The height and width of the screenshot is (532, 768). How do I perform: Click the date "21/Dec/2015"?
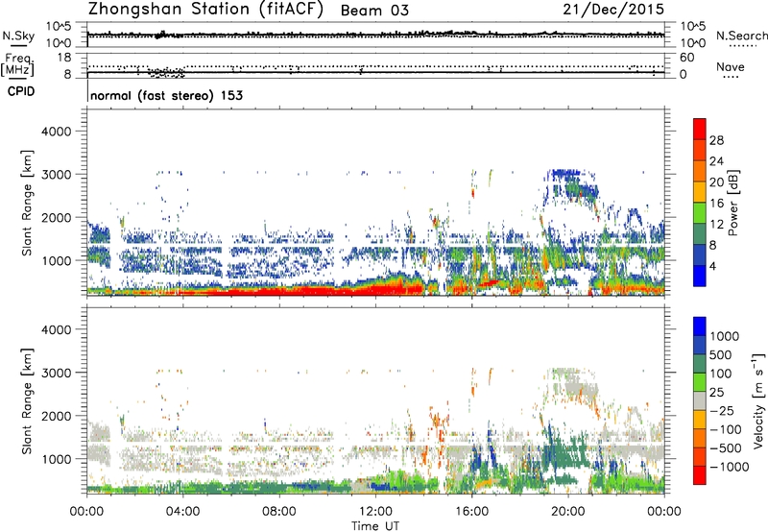tap(613, 9)
